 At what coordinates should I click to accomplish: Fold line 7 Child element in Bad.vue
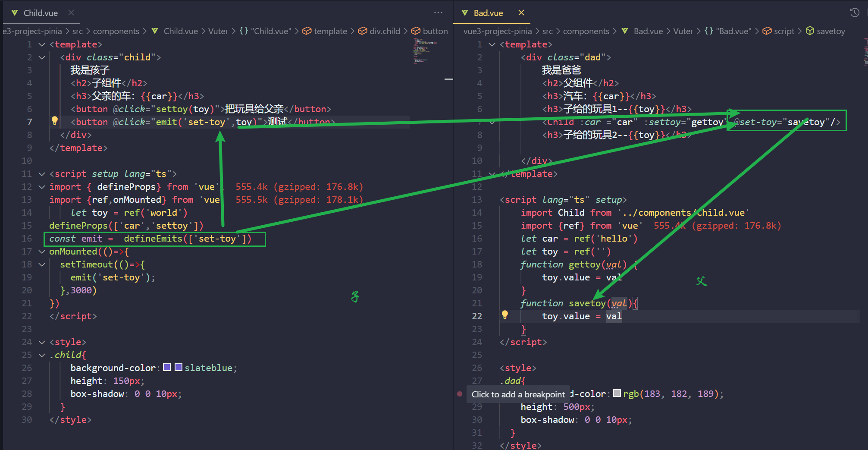coord(492,122)
